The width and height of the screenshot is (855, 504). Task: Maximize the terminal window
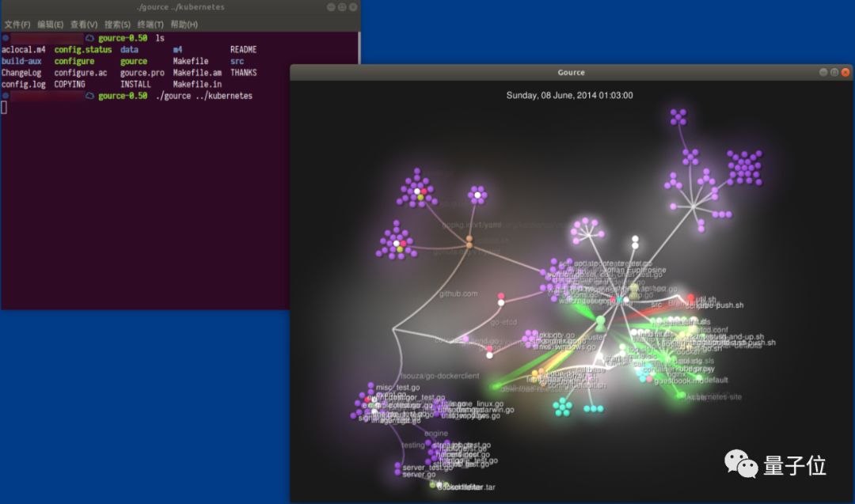point(342,7)
